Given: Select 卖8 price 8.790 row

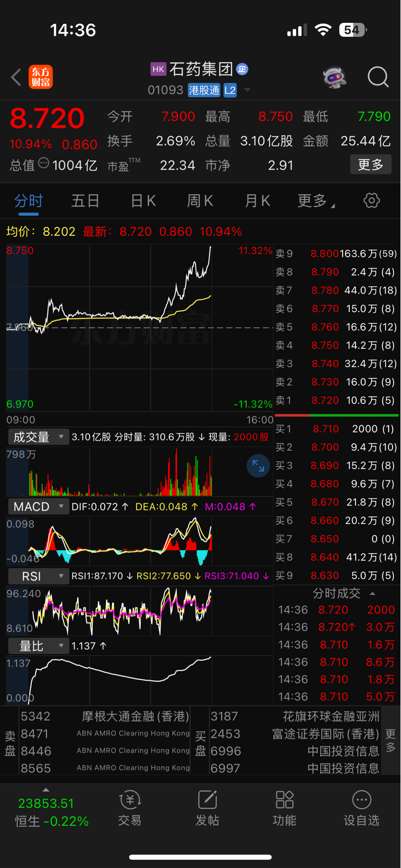Looking at the screenshot, I should [x=336, y=272].
